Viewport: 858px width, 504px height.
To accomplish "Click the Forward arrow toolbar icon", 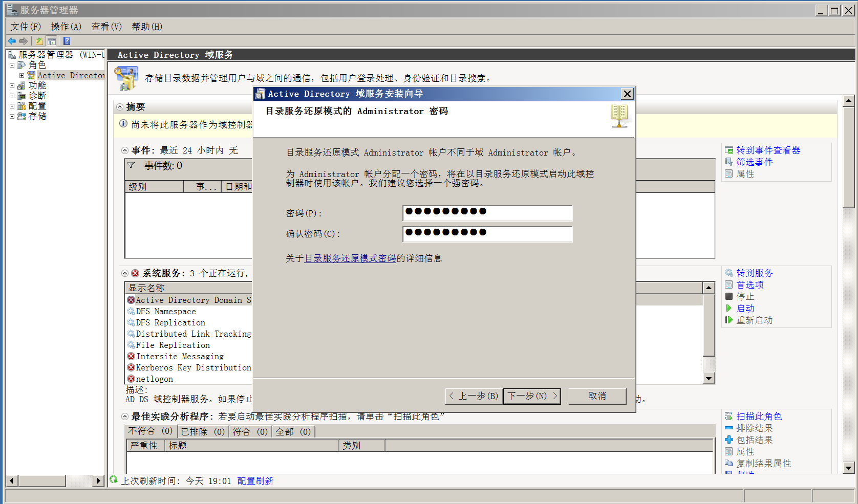I will point(24,41).
